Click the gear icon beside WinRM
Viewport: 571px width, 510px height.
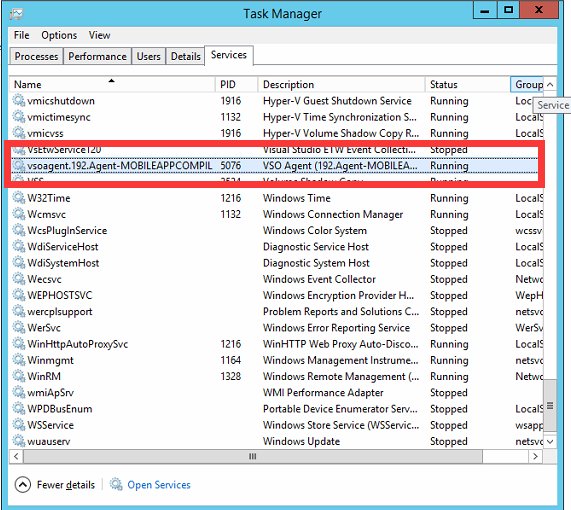point(19,376)
